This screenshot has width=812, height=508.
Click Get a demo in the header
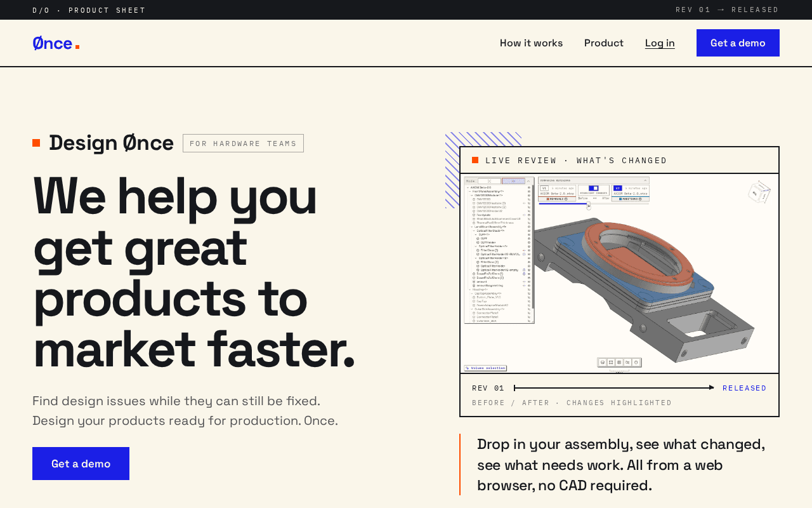pyautogui.click(x=738, y=43)
